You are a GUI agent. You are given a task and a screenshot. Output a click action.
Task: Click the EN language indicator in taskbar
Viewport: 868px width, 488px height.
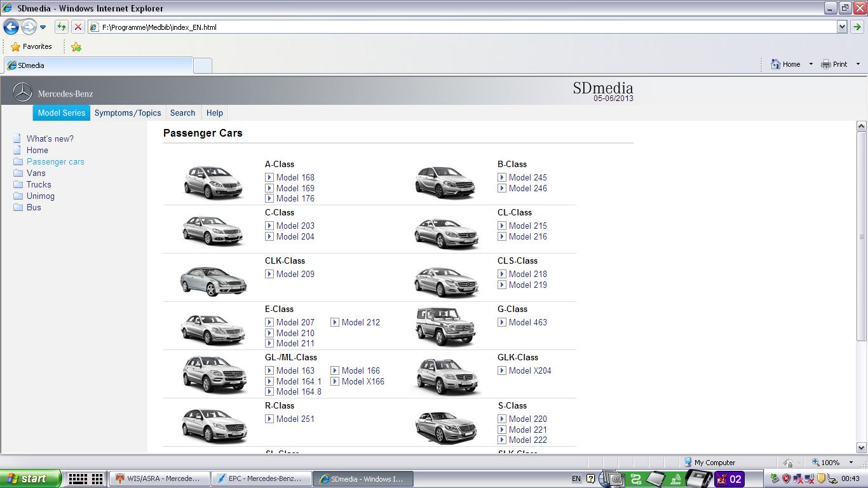[x=576, y=478]
